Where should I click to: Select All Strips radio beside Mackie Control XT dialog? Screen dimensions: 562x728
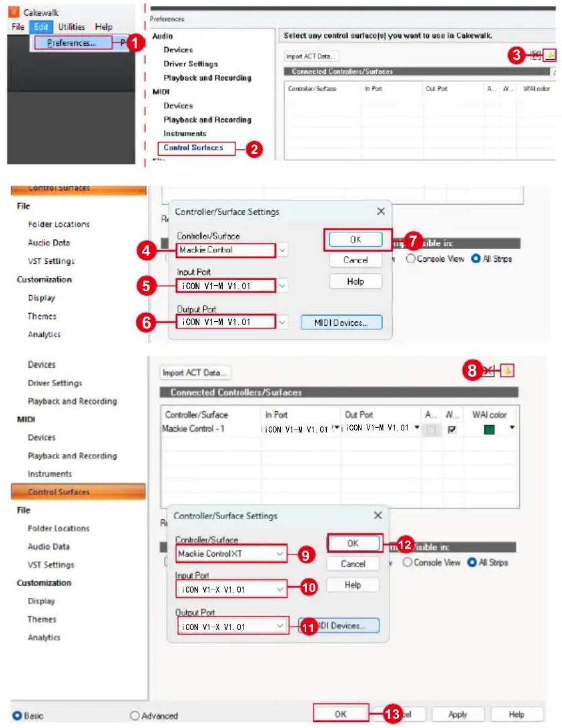pos(472,562)
